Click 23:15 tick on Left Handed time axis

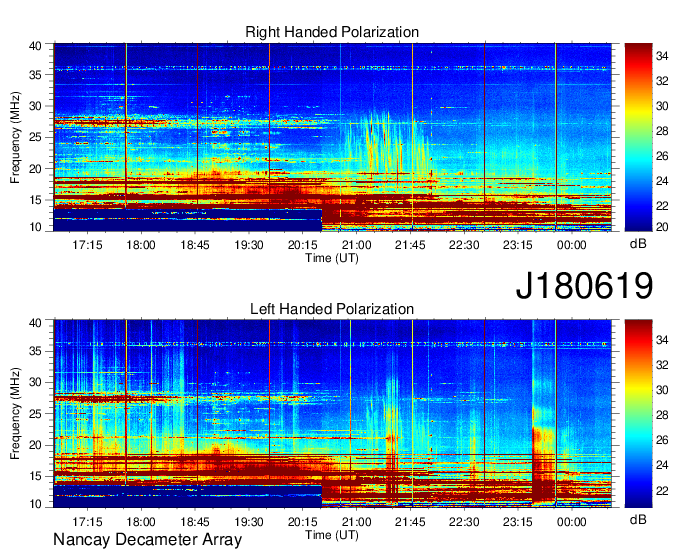click(x=518, y=522)
